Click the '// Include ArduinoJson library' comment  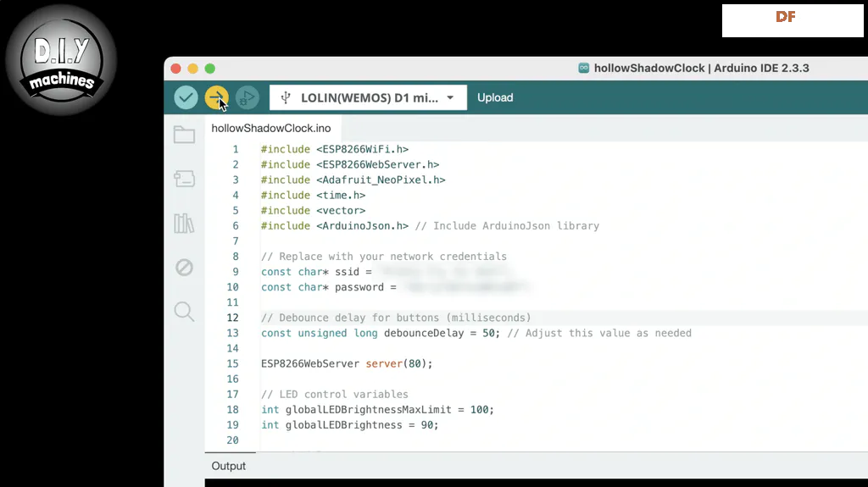point(507,226)
